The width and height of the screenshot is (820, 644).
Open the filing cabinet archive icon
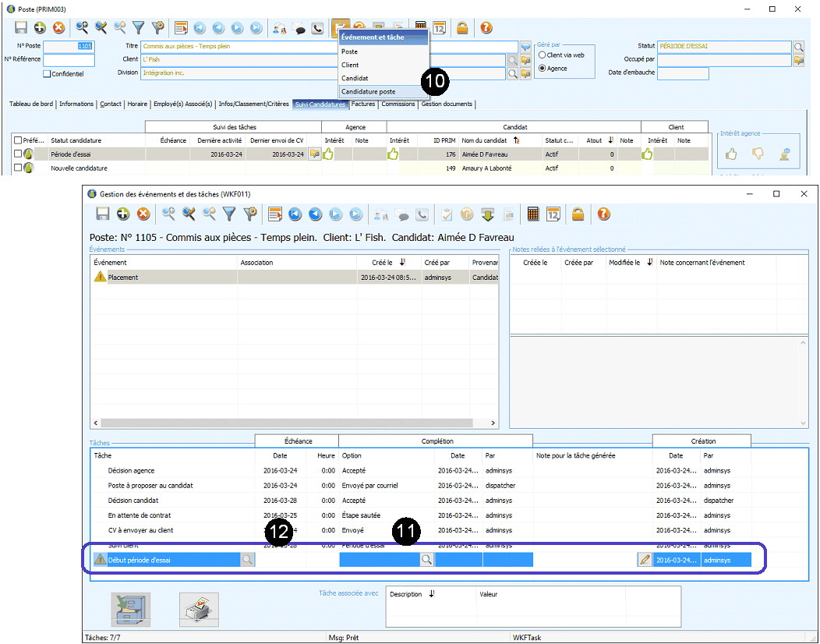pyautogui.click(x=131, y=610)
